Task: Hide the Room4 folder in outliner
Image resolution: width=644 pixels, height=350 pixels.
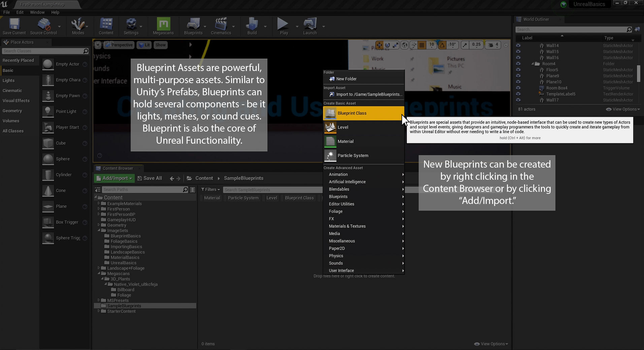Action: click(x=518, y=64)
